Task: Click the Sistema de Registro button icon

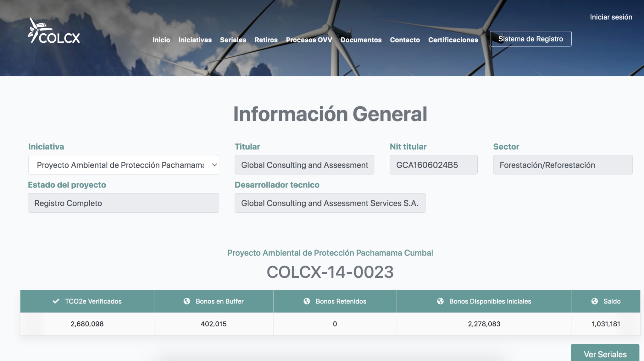Action: [531, 38]
